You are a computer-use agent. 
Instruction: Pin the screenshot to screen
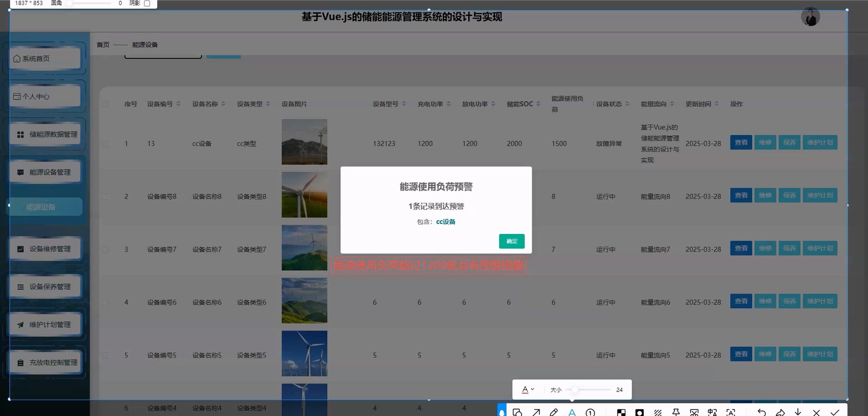click(676, 412)
